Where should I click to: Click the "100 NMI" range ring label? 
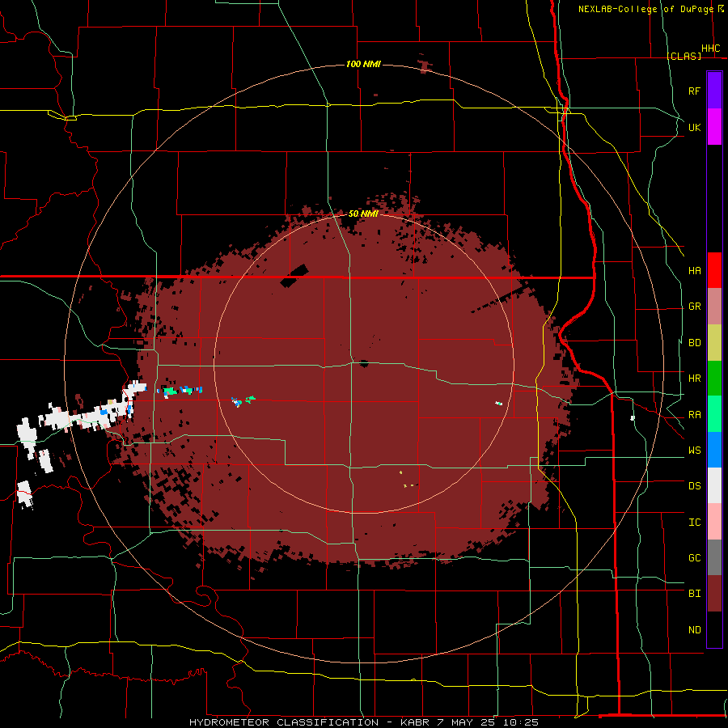tap(363, 64)
